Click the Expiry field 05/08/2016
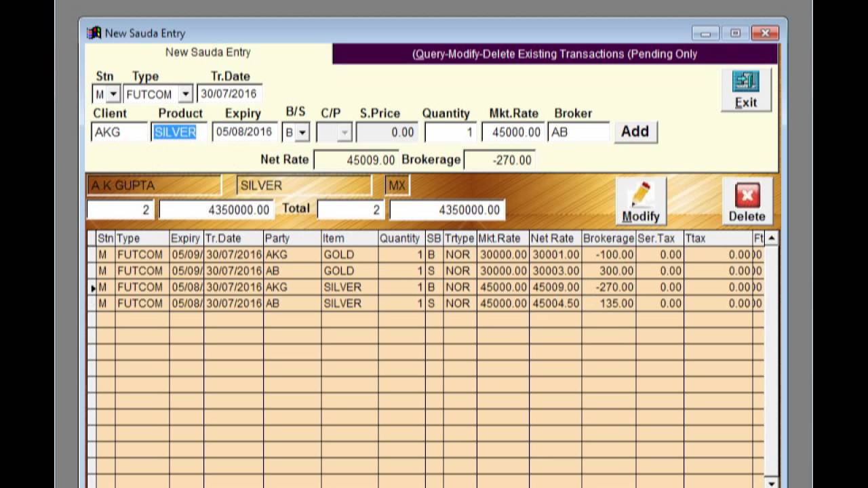Viewport: 868px width, 488px height. coord(245,132)
